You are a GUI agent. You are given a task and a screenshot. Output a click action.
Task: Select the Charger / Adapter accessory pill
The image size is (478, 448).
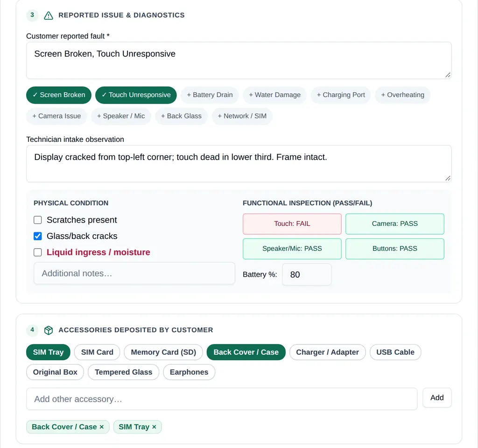pyautogui.click(x=327, y=352)
